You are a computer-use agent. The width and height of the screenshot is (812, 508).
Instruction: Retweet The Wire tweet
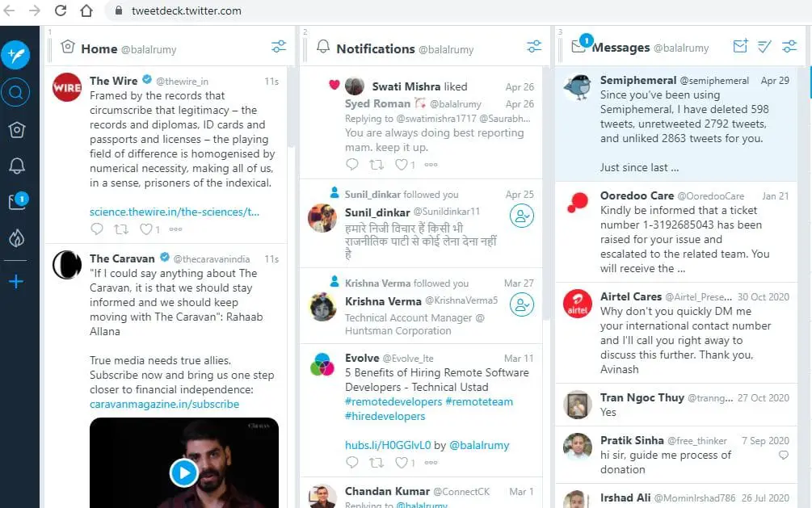point(121,229)
